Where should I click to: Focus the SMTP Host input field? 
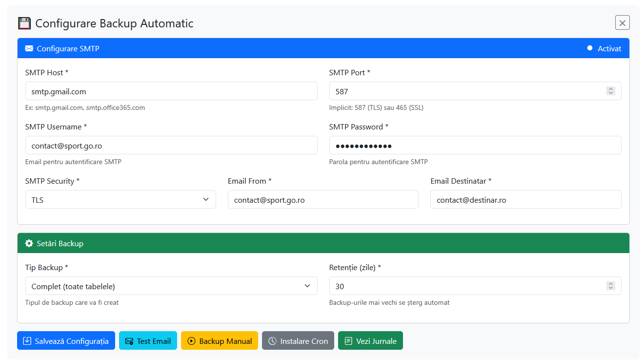(x=171, y=91)
